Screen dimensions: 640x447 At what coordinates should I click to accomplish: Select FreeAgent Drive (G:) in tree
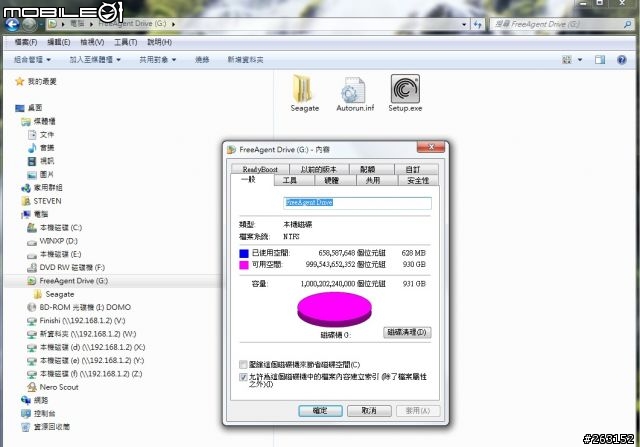67,281
